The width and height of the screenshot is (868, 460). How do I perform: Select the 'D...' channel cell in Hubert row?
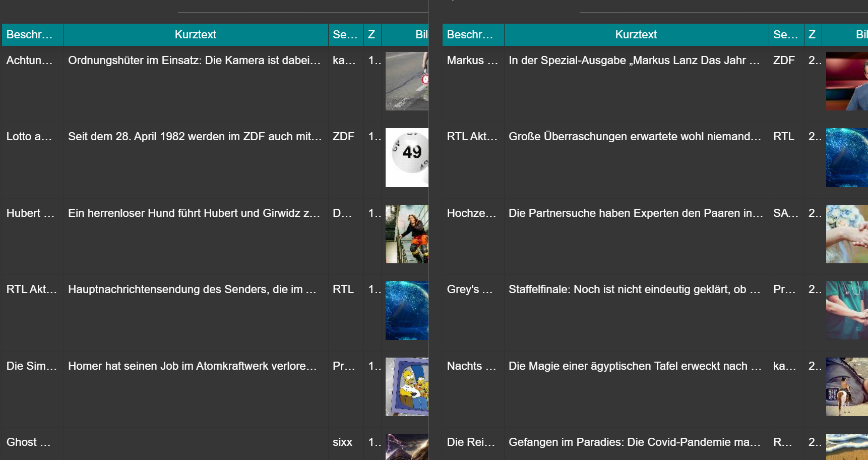pos(346,237)
